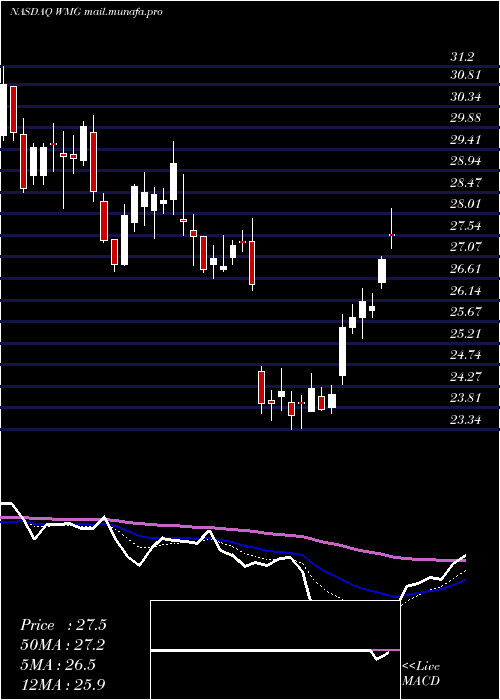This screenshot has height=700, width=500.
Task: Click the tall white candle below 25.67
Action: tap(342, 351)
